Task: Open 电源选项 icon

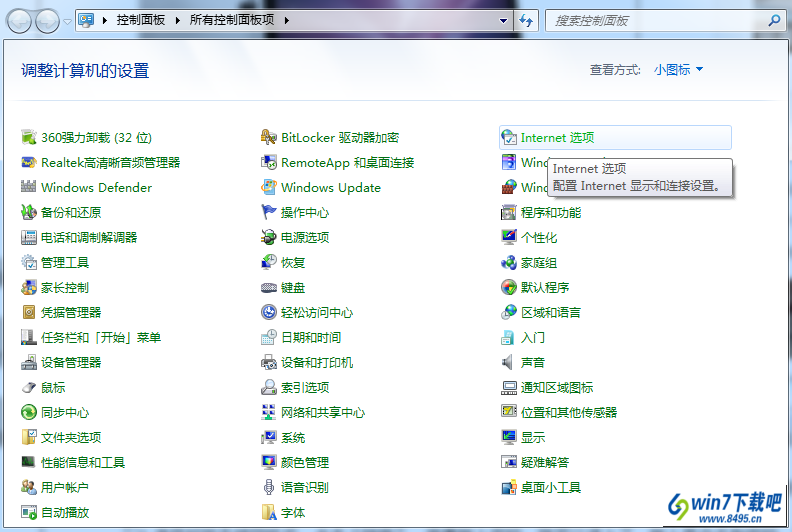Action: point(269,237)
